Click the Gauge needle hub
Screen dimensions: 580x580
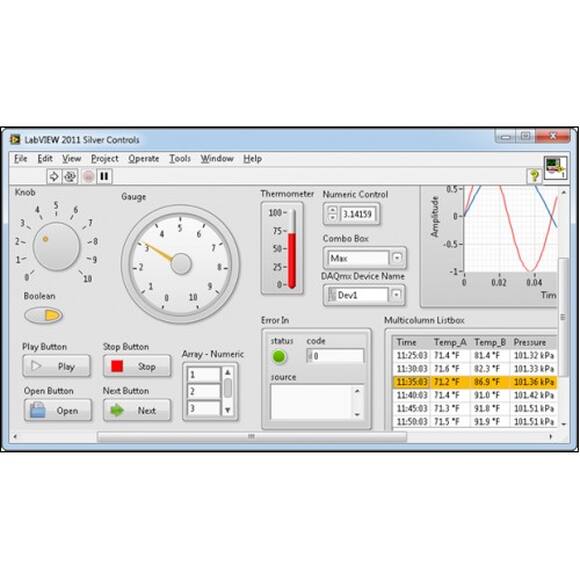181,264
